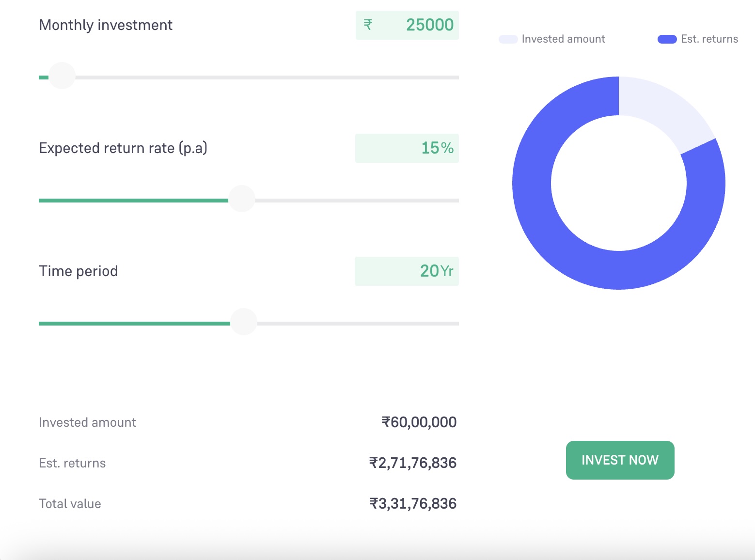Screen dimensions: 755x560
Task: Click the Expected return rate slider handle
Action: [x=242, y=198]
